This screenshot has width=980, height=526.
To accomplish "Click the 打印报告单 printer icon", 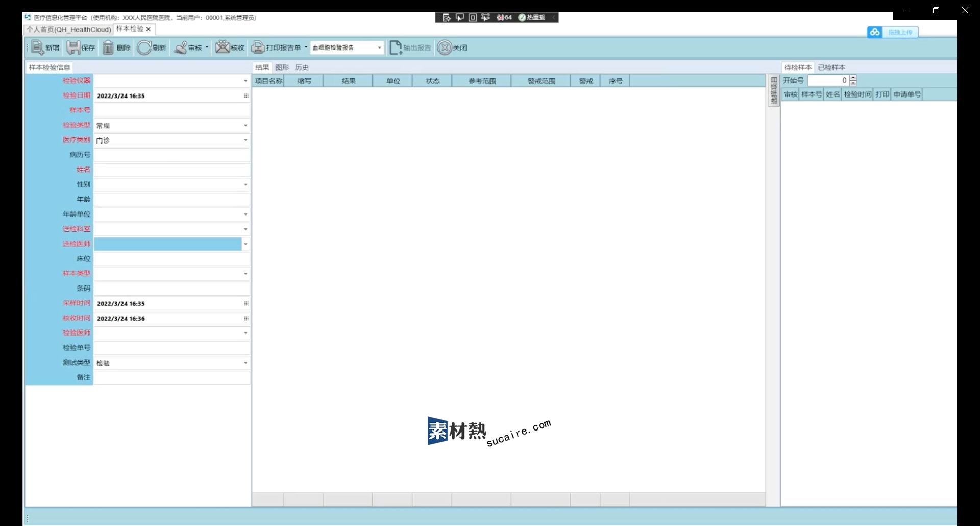I will coord(258,47).
